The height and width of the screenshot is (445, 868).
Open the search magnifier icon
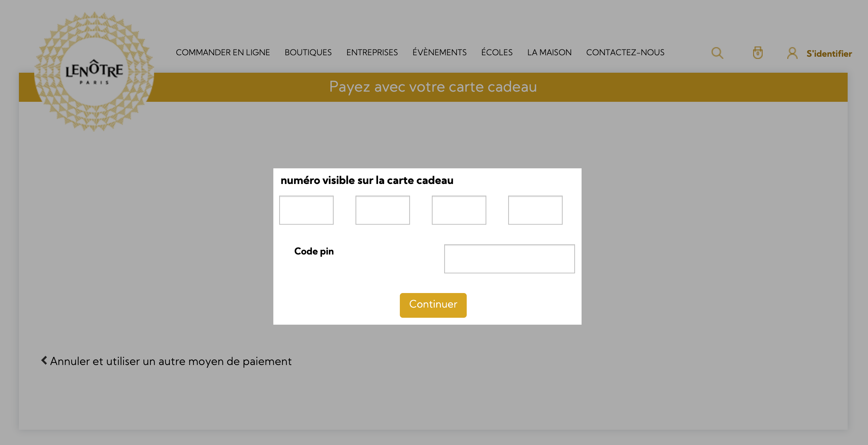pos(717,53)
